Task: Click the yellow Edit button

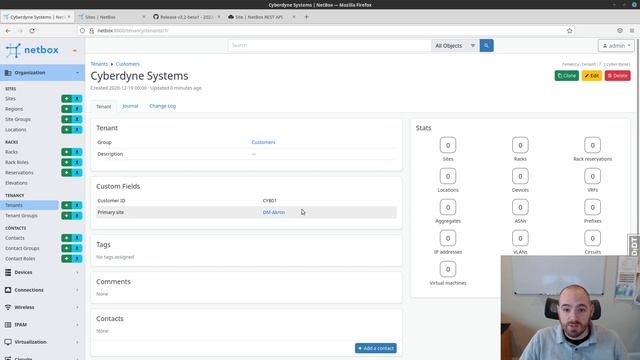Action: (592, 76)
